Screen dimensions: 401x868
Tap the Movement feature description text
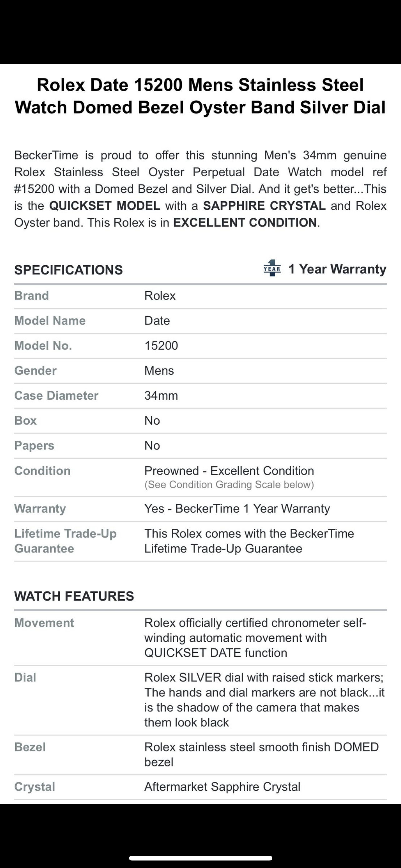pos(255,637)
